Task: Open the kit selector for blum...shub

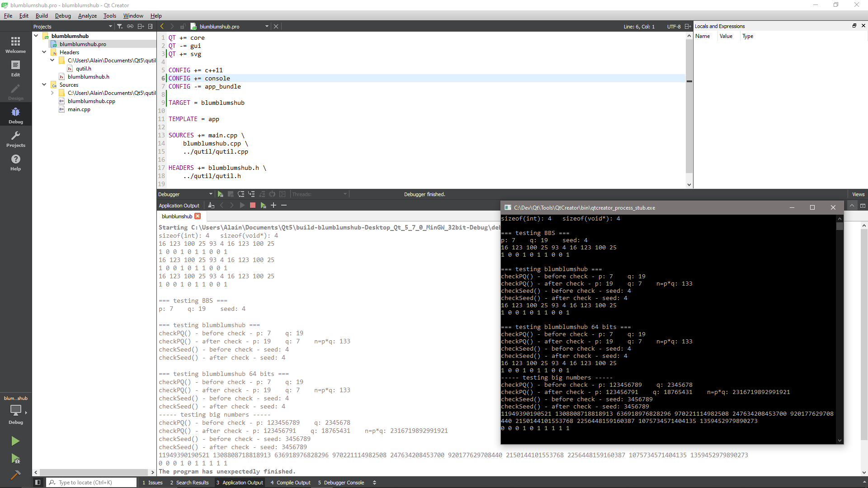Action: [x=15, y=410]
